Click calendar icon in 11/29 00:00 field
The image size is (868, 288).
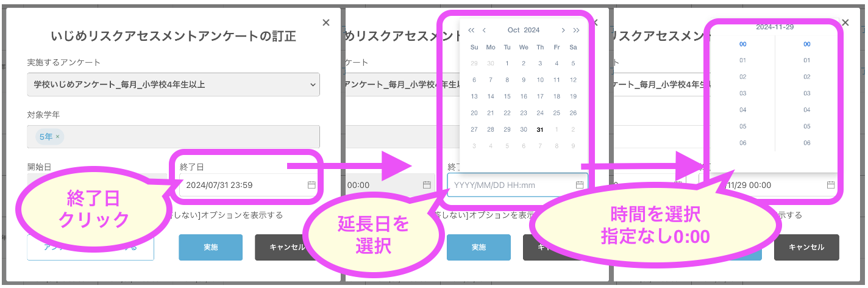tap(831, 185)
